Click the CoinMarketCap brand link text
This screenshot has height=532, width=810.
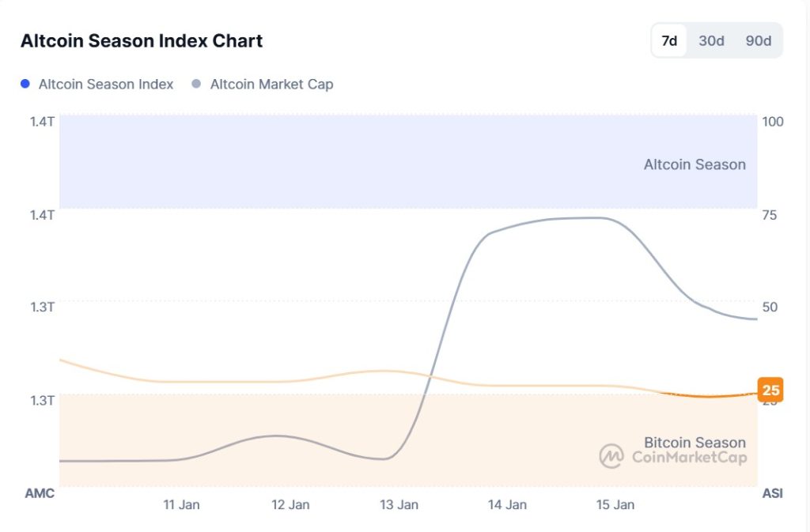tap(691, 456)
